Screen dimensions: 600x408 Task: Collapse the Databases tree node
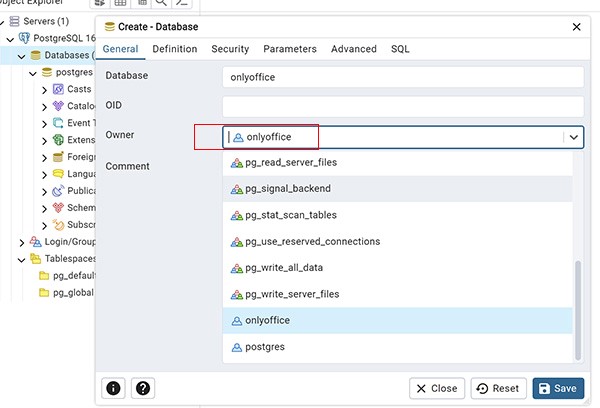21,57
